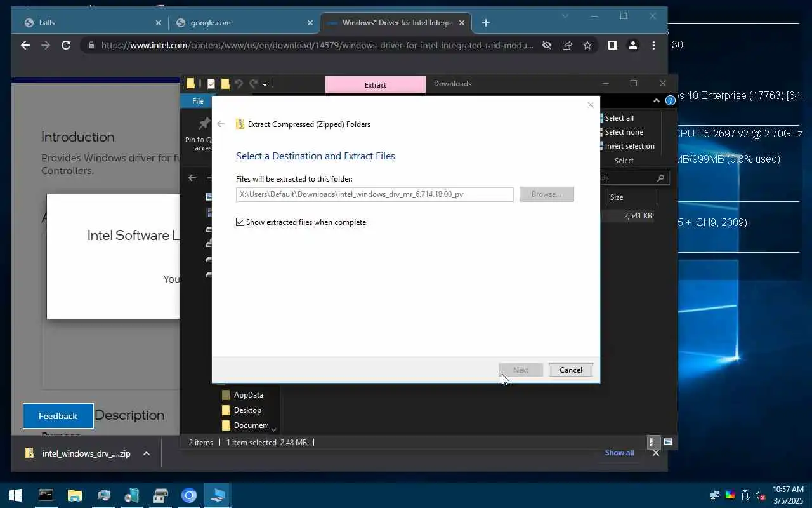Click the muted volume tray icon
Viewport: 812px width, 508px height.
759,495
